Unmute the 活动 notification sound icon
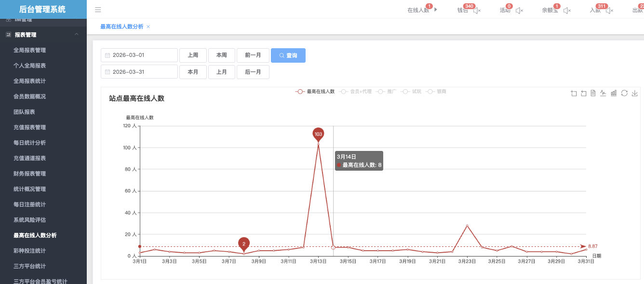Image resolution: width=644 pixels, height=284 pixels. pos(519,11)
